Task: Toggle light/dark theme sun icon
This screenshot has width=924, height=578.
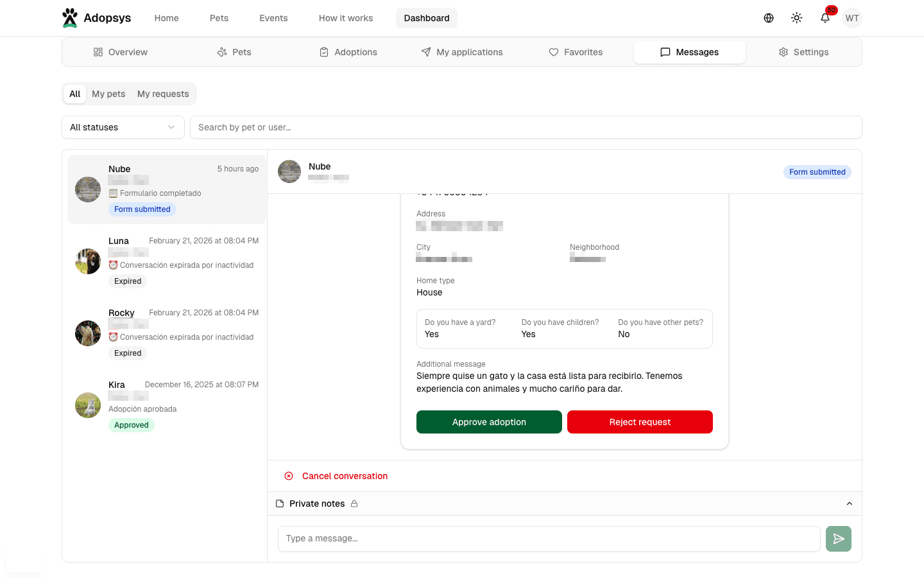Action: click(x=796, y=18)
